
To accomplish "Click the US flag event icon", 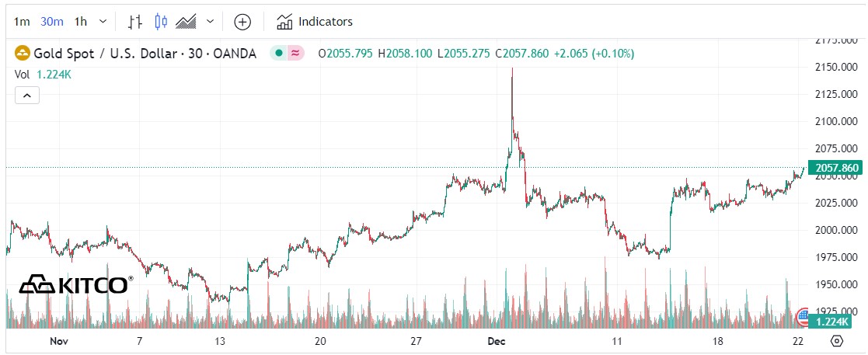I will (x=804, y=314).
